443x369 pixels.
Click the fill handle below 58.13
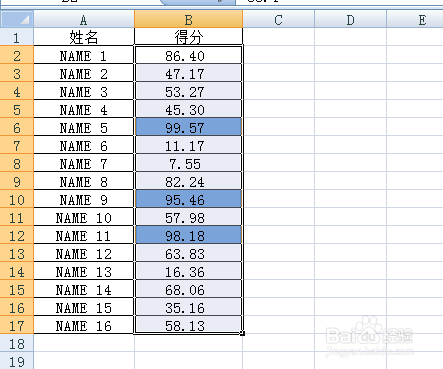point(242,333)
